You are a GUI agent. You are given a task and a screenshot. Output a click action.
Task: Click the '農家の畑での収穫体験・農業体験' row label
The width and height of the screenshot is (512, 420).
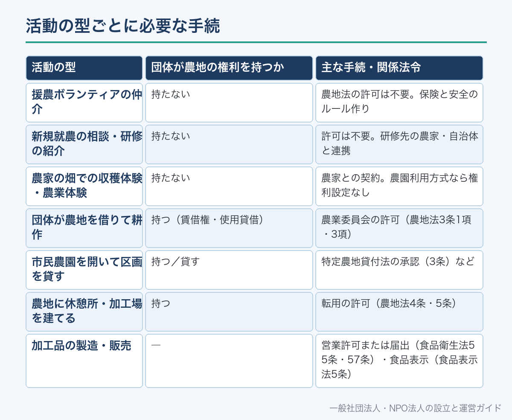pyautogui.click(x=84, y=186)
